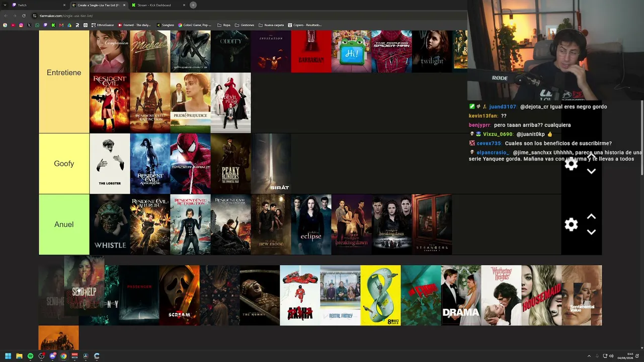Open the Twitch bookmark icon
Image resolution: width=644 pixels, height=362 pixels.
45,25
